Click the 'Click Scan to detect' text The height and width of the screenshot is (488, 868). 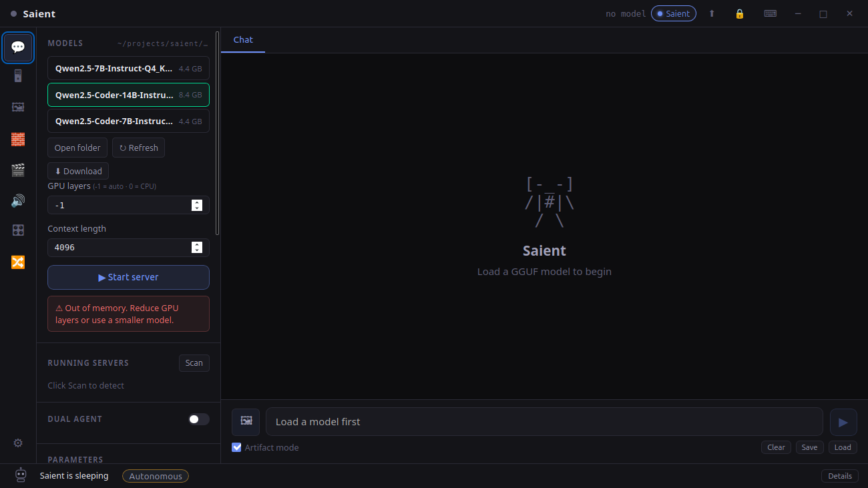[x=86, y=385]
